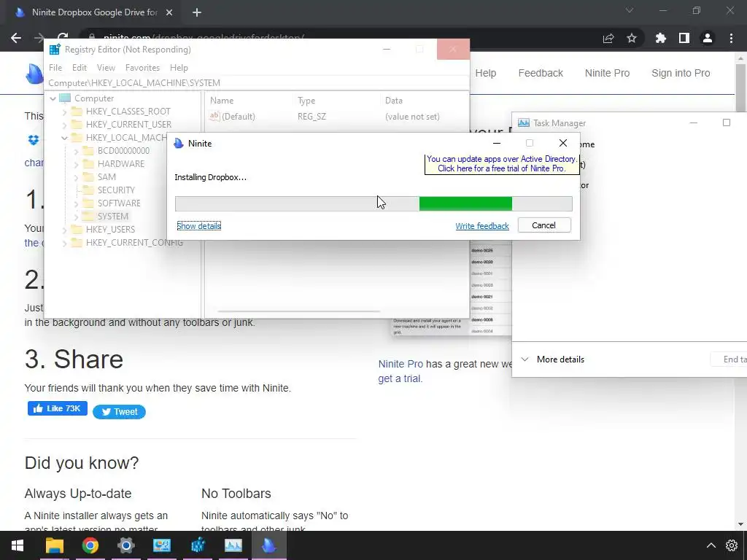Click the Dropbox install progress bar
Image resolution: width=747 pixels, height=560 pixels.
coord(373,204)
